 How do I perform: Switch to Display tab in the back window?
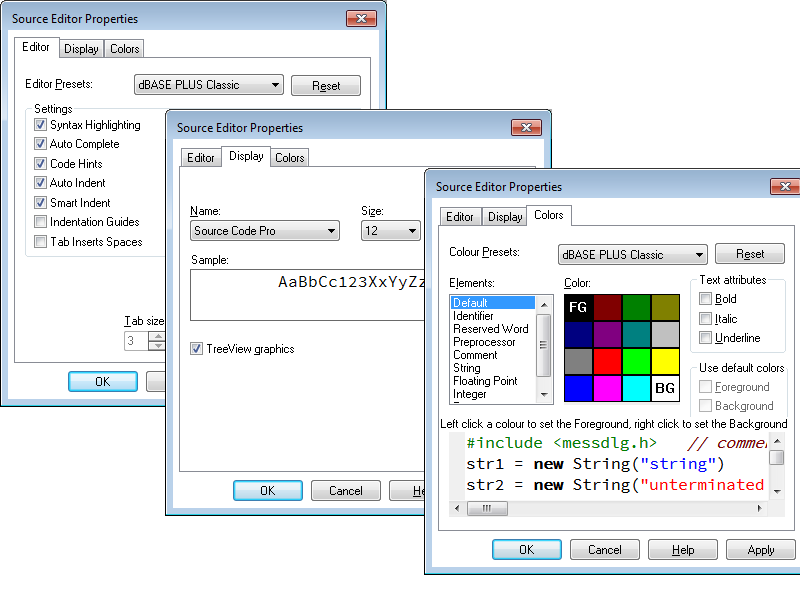click(82, 49)
